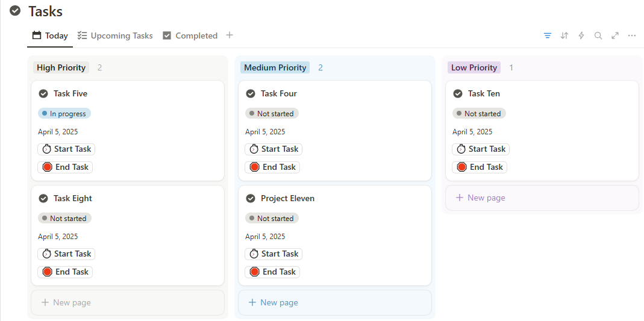Click the lightning bolt automations icon
Screen dimensions: 644x321
pos(581,36)
